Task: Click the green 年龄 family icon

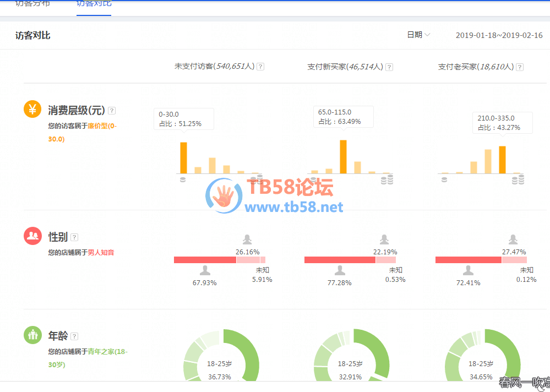Action: (32, 335)
